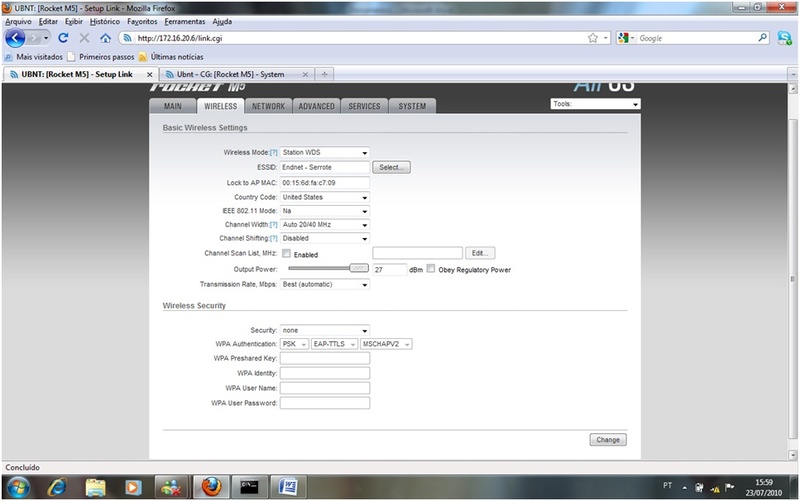Open the Arquivo menu
Screen dimensions: 800x501
[18, 21]
